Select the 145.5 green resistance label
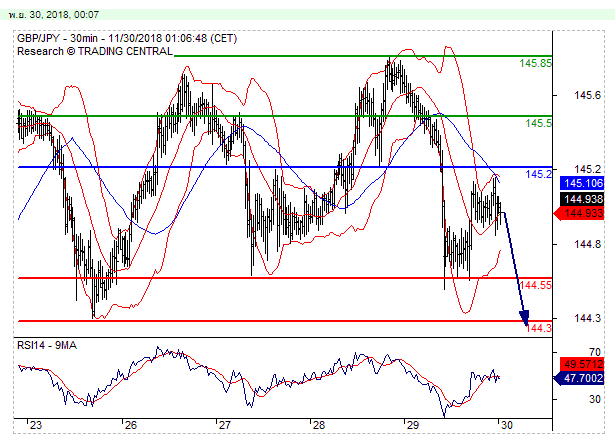 pyautogui.click(x=539, y=123)
